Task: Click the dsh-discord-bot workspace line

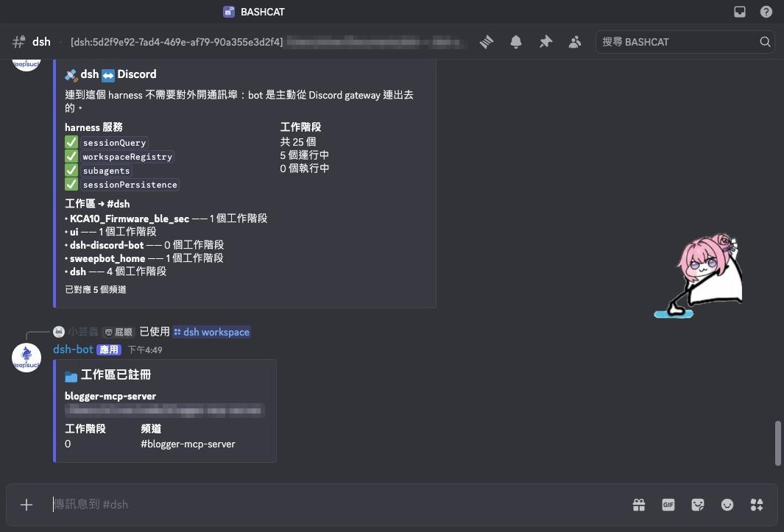Action: coord(144,245)
